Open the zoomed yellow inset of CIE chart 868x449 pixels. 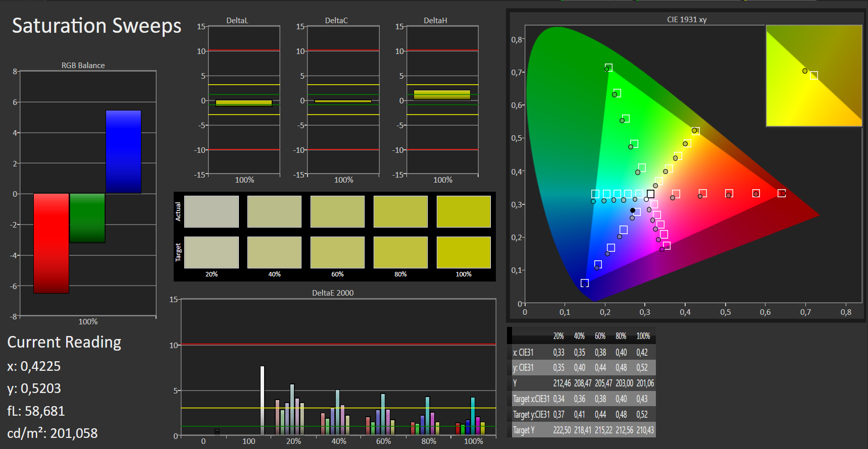814,76
